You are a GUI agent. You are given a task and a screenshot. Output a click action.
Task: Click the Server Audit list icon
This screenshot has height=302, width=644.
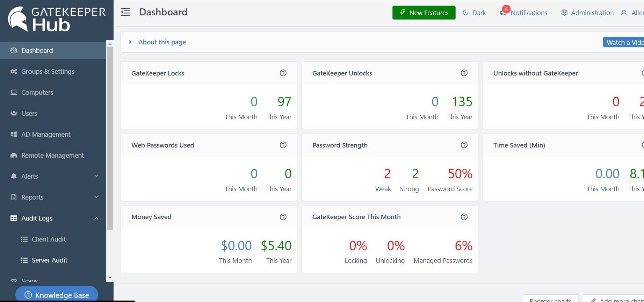pyautogui.click(x=24, y=260)
